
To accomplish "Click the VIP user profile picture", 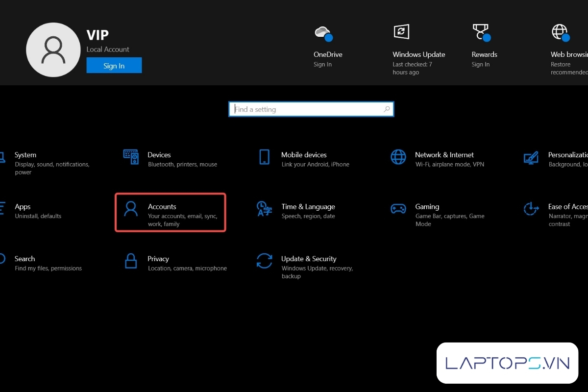I will tap(53, 50).
